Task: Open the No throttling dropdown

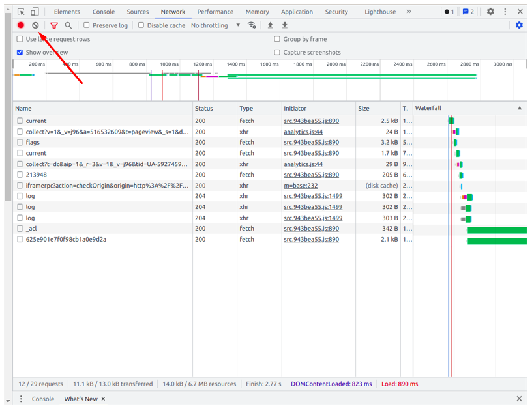Action: tap(214, 25)
